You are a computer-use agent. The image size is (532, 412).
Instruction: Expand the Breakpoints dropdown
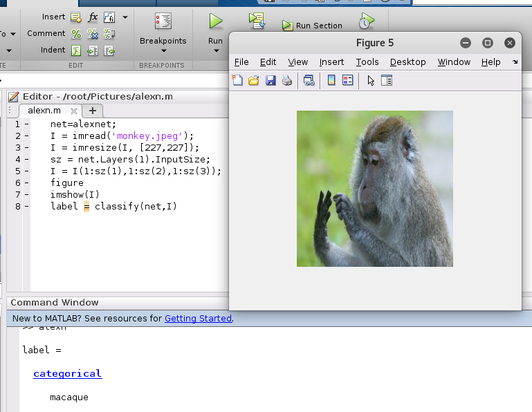[163, 50]
